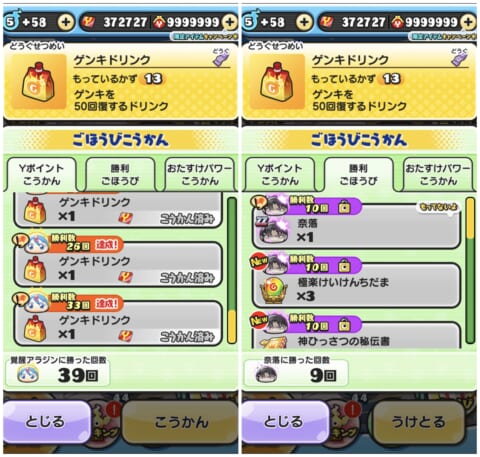Tap plus icon beside +58 in right screen

tap(304, 22)
